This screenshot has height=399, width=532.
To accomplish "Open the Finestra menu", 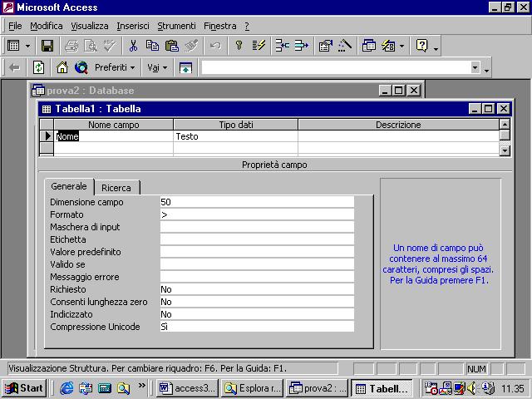I will 219,26.
